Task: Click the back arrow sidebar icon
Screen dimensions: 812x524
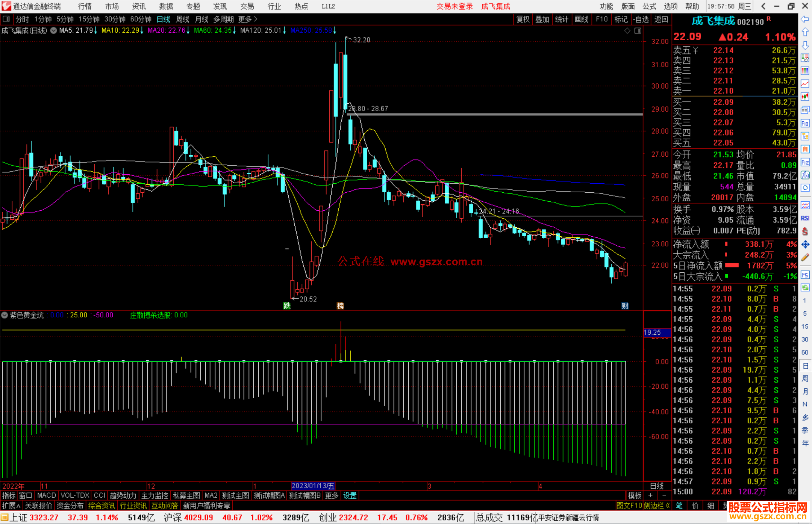Action: (805, 19)
